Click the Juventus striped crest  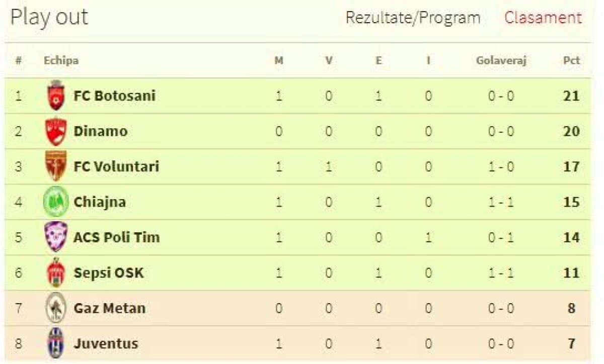[55, 344]
